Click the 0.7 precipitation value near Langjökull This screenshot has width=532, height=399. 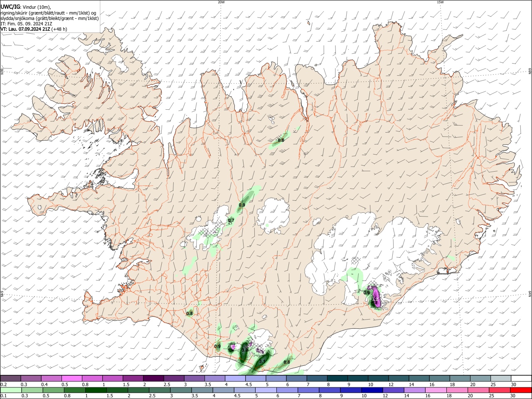231,220
